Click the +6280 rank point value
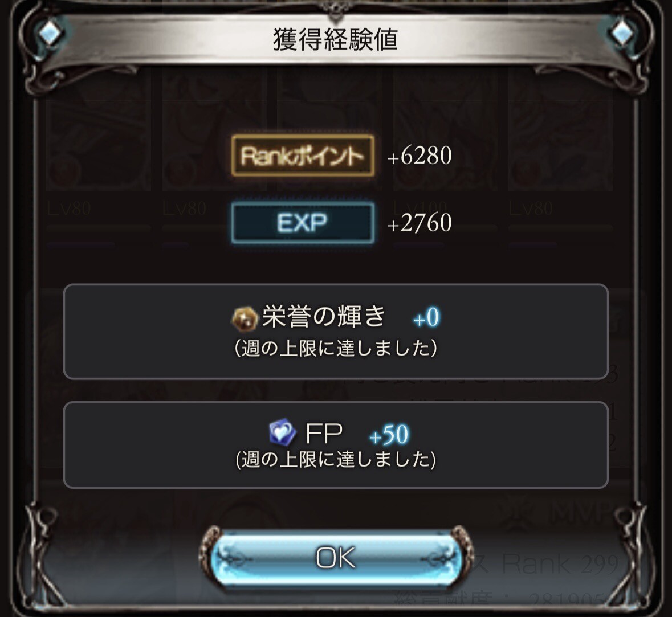 (420, 156)
